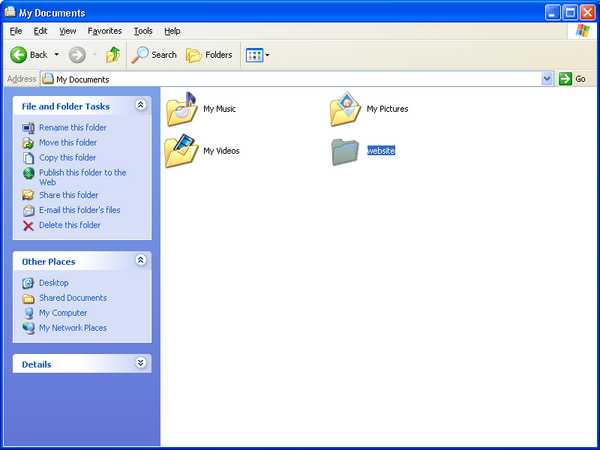
Task: Close the My Documents window
Action: 588,13
